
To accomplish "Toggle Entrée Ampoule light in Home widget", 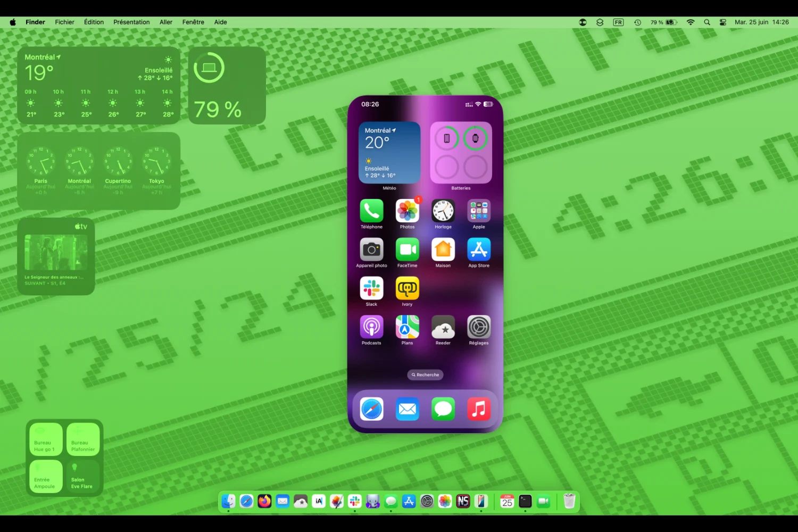I will [46, 477].
